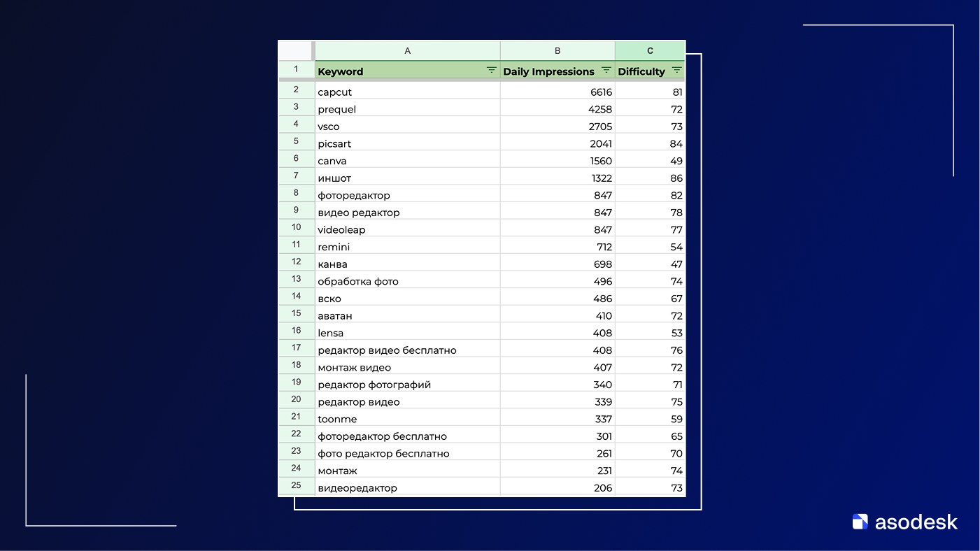Select the 'видеоредактор' cell in row 25
The height and width of the screenshot is (551, 980).
pos(407,488)
